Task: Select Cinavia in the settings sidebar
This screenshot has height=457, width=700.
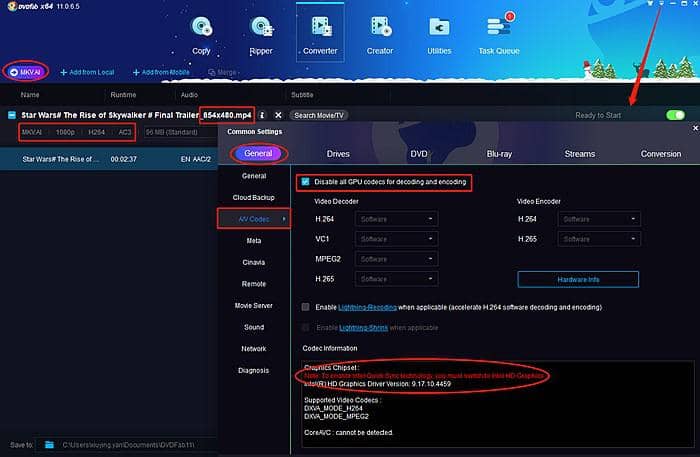Action: click(x=254, y=261)
